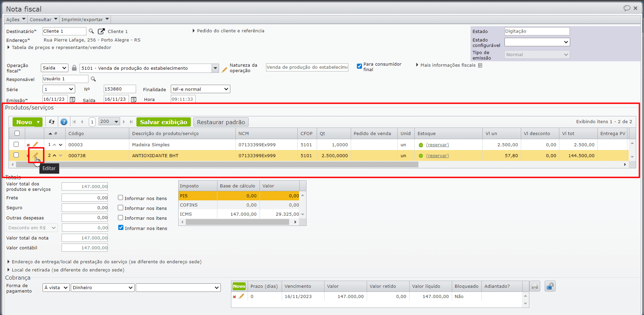This screenshot has width=644, height=315.
Task: Delete the Madeira Simples item row
Action: click(28, 145)
